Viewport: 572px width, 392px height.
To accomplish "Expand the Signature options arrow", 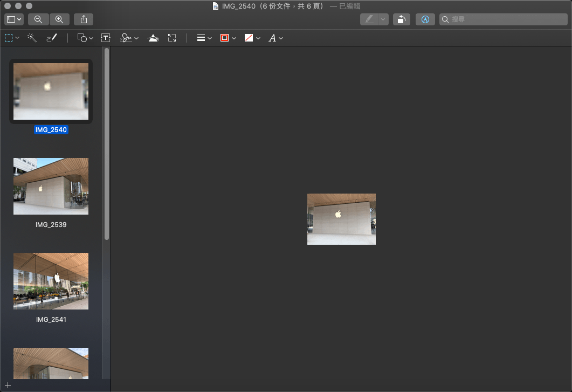I will 136,38.
